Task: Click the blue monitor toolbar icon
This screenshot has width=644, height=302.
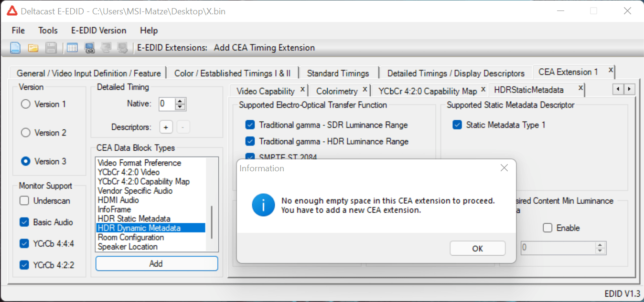Action: pyautogui.click(x=89, y=48)
